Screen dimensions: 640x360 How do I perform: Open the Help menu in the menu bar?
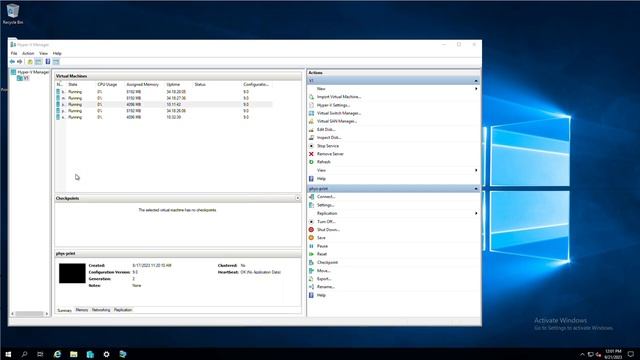(57, 53)
